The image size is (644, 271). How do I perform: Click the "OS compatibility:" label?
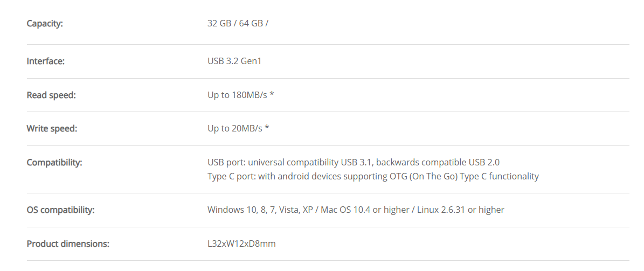click(60, 210)
